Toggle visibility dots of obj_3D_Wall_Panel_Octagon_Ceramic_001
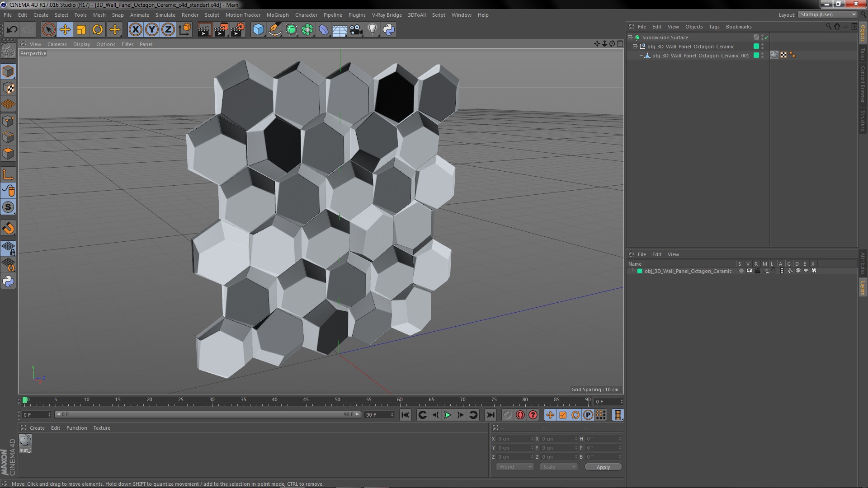This screenshot has height=488, width=868. pos(762,56)
